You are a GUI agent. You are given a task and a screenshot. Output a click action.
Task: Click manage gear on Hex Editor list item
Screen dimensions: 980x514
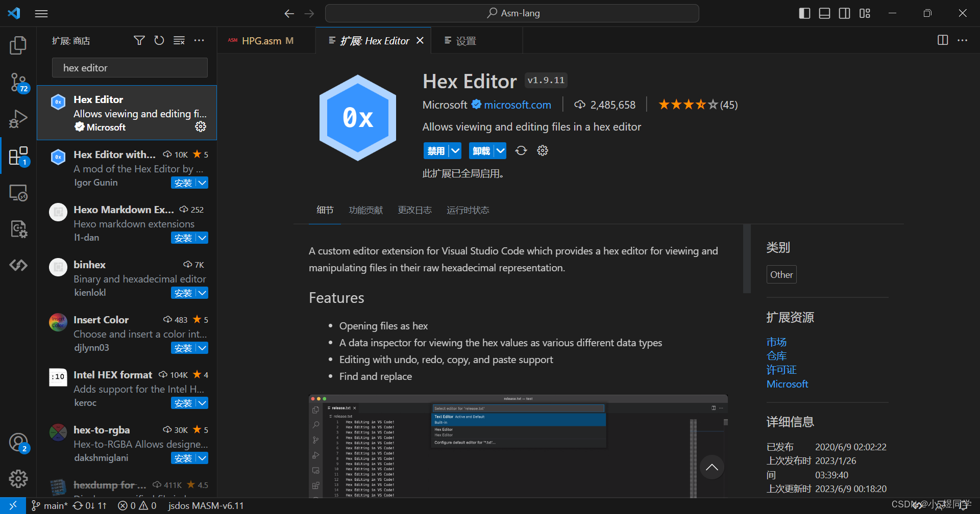click(x=201, y=126)
